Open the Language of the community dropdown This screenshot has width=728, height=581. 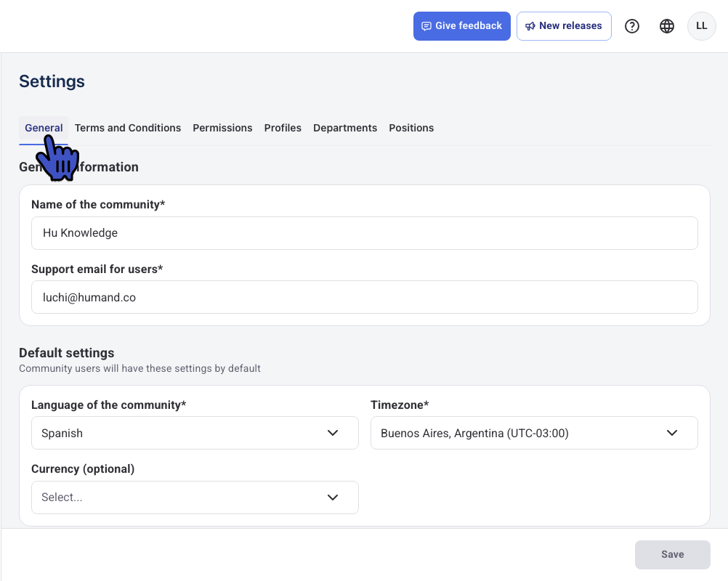tap(195, 433)
